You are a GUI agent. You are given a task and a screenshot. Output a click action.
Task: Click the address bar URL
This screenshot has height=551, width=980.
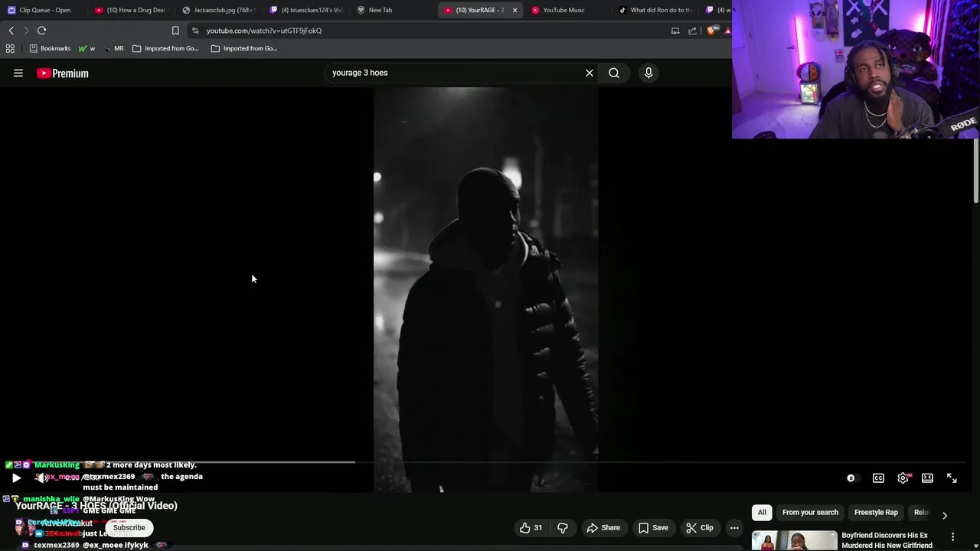264,31
